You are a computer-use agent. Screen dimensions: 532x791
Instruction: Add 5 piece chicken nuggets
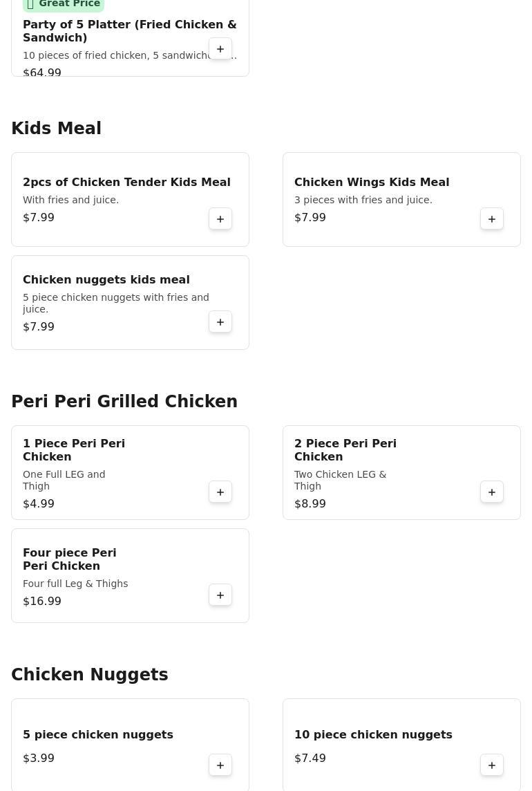tap(220, 765)
